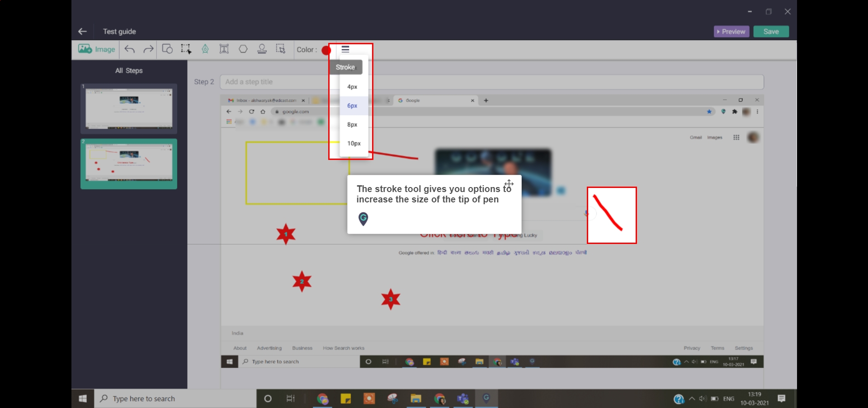Open step 2 thumbnail
The image size is (868, 408).
coord(129,164)
